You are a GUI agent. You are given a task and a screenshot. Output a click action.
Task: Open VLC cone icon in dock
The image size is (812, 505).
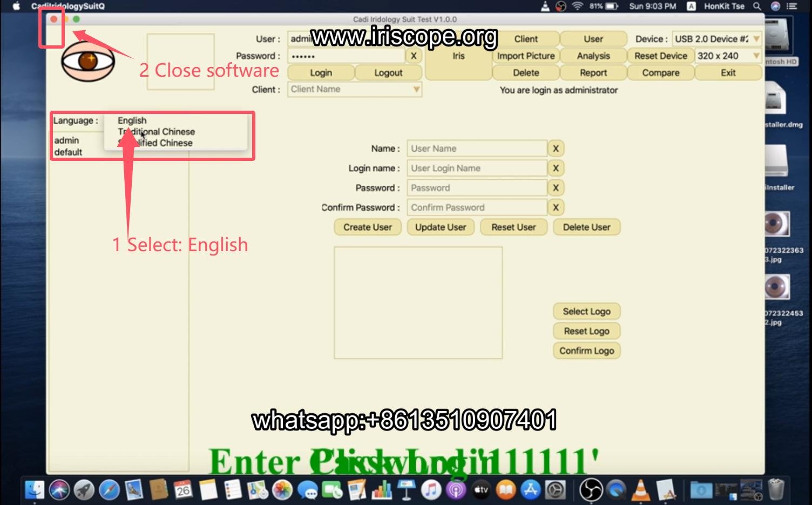click(x=641, y=490)
